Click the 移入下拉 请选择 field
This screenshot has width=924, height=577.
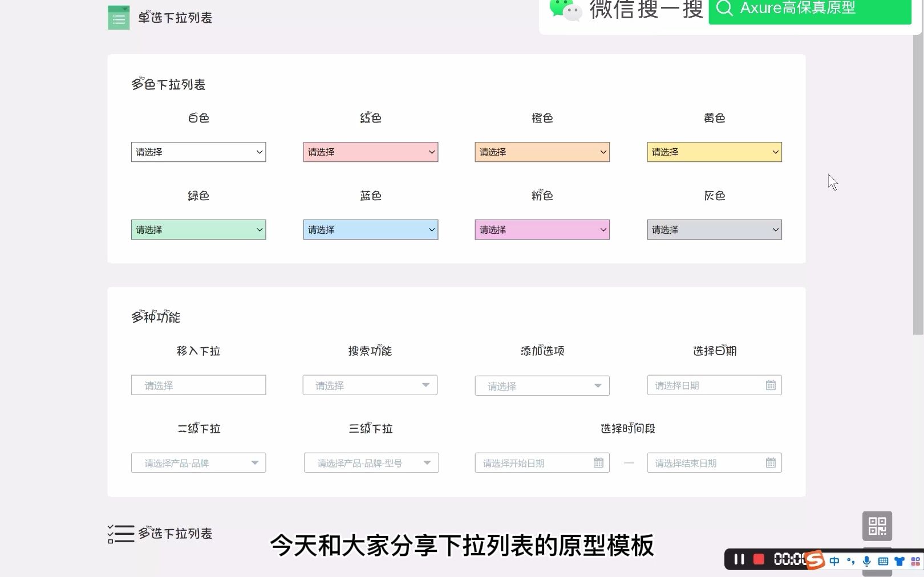pos(198,385)
